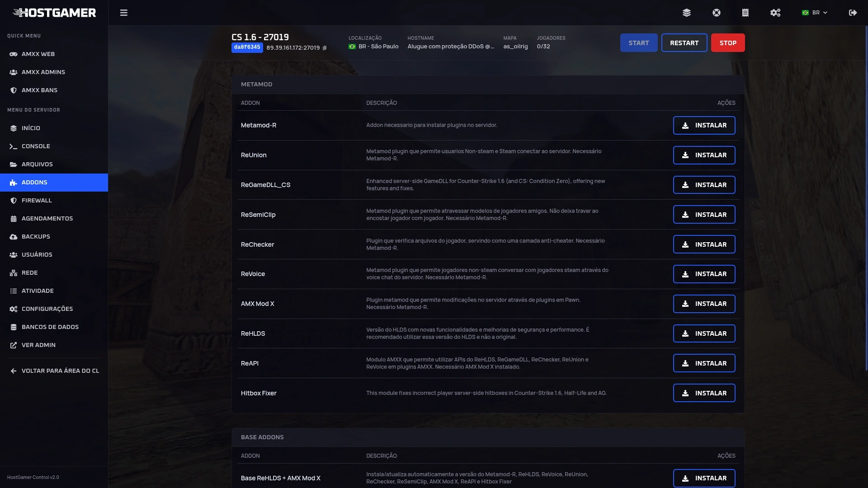Install the ReUnion addon

pos(704,155)
